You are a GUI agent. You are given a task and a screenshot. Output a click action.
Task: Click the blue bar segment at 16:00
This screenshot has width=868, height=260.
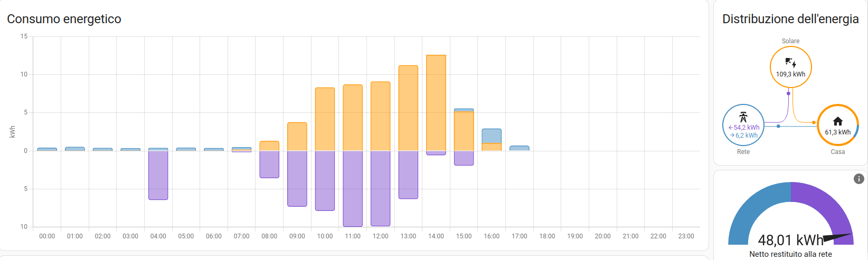click(x=492, y=136)
